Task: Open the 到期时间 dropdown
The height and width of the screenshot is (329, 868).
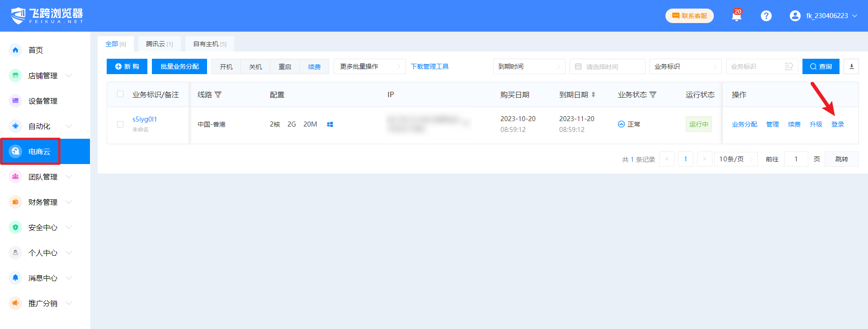Action: (529, 66)
